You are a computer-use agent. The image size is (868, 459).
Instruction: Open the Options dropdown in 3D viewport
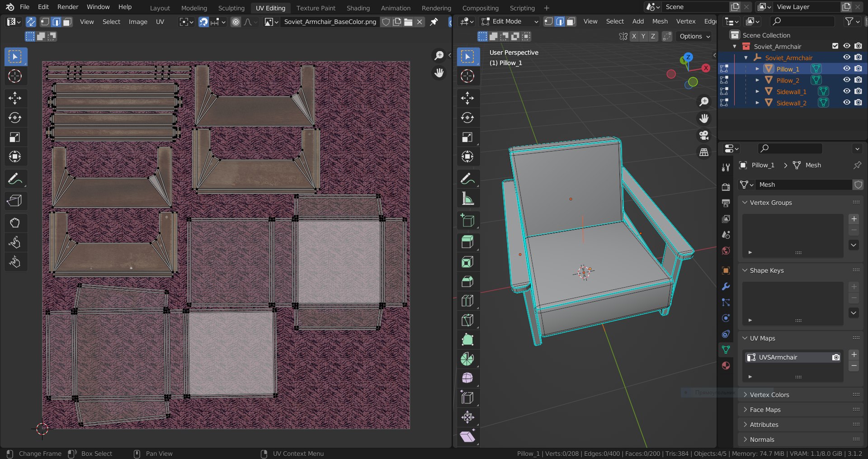694,36
